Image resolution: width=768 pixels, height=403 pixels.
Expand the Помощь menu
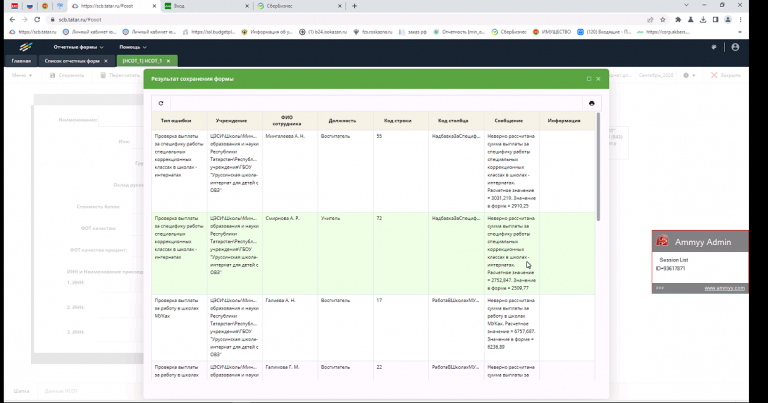pyautogui.click(x=133, y=47)
